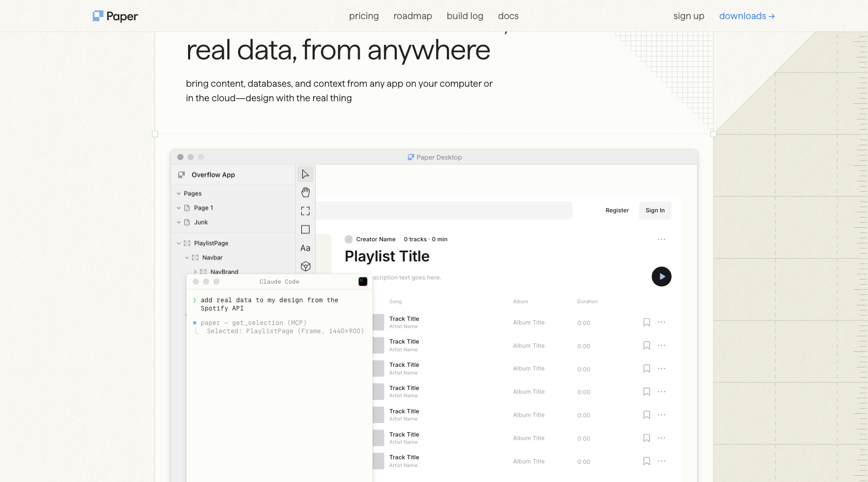Image resolution: width=868 pixels, height=482 pixels.
Task: Collapse the PlaylistPage frame
Action: click(179, 243)
